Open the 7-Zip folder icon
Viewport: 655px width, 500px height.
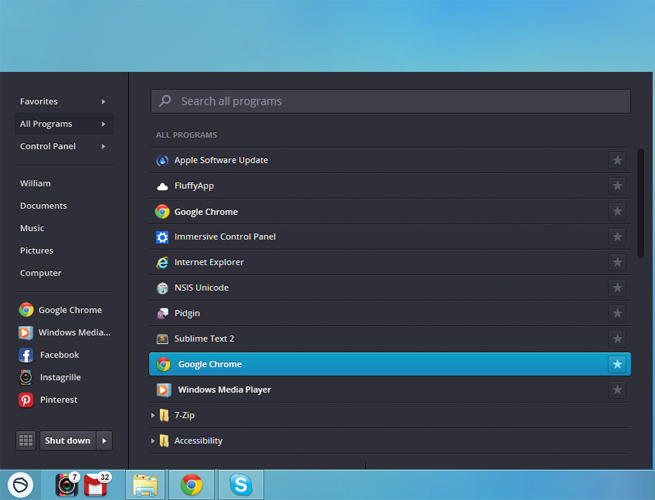(164, 415)
